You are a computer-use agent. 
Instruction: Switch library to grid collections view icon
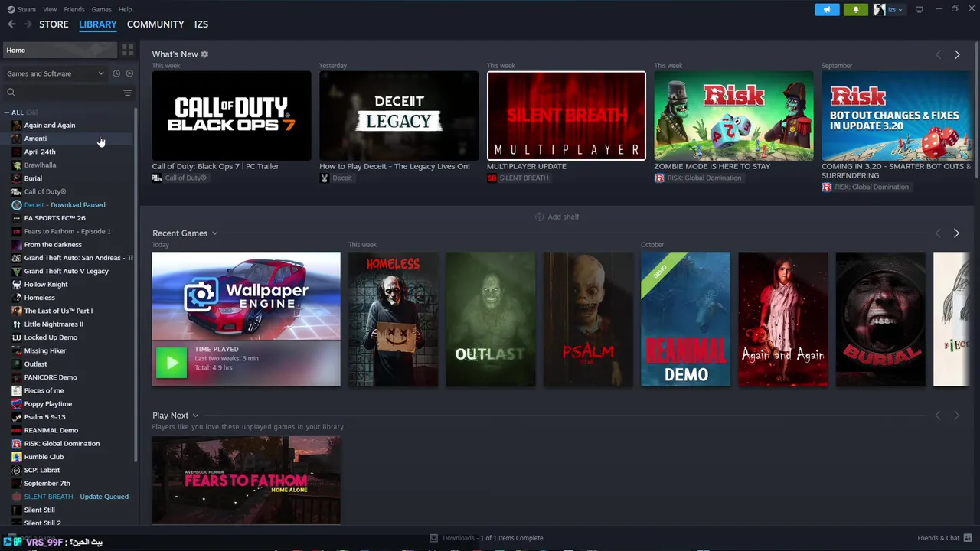128,50
